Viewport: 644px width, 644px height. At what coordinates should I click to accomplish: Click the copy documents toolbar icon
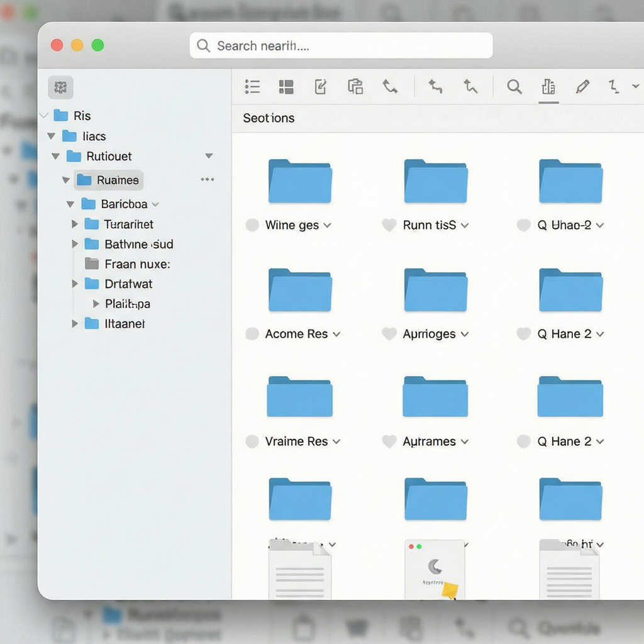point(355,87)
